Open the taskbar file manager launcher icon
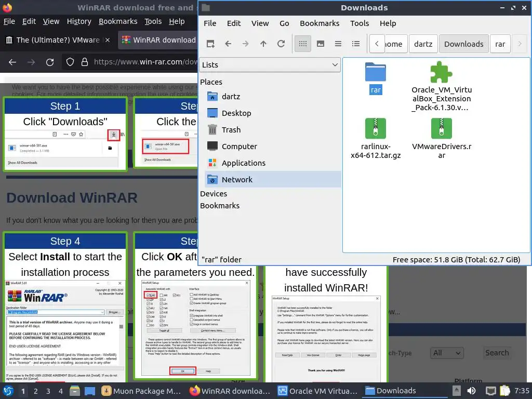Image resolution: width=532 pixels, height=399 pixels. click(75, 391)
